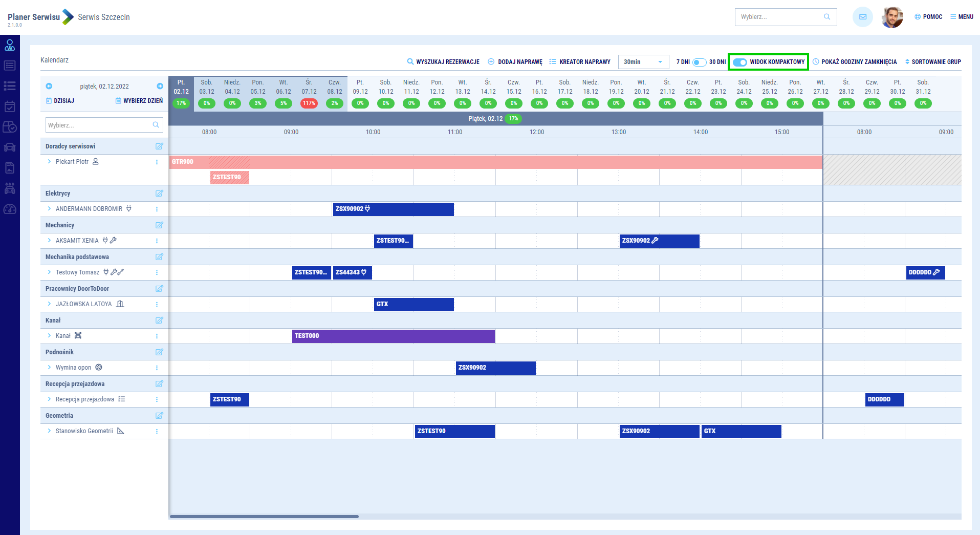Edit the Doradcy serwisowi group
This screenshot has width=980, height=535.
[159, 146]
